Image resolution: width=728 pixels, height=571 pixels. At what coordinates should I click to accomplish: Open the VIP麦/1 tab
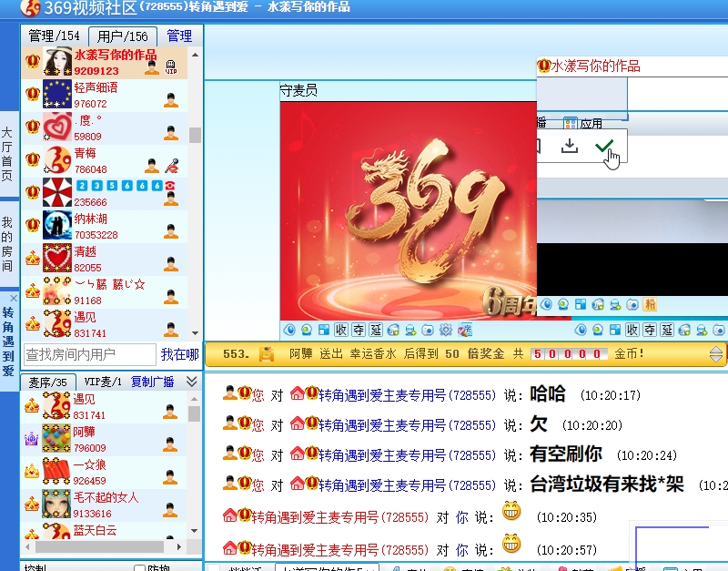pyautogui.click(x=103, y=382)
